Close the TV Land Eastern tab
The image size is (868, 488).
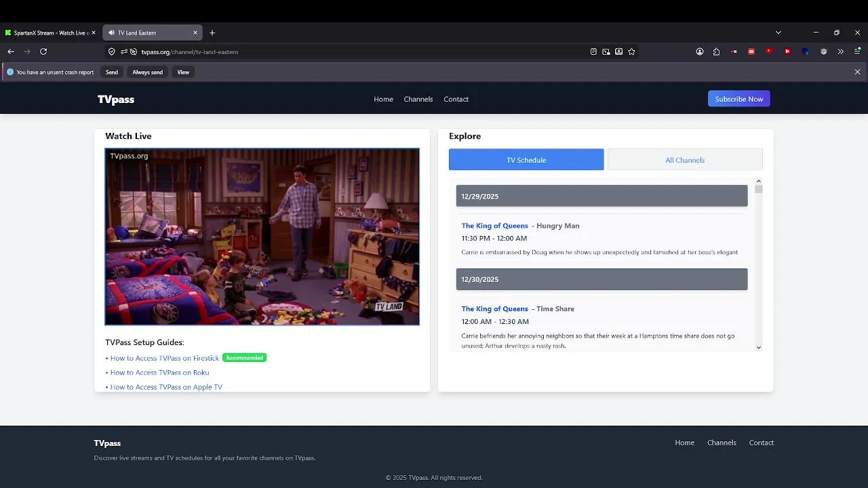tap(195, 33)
